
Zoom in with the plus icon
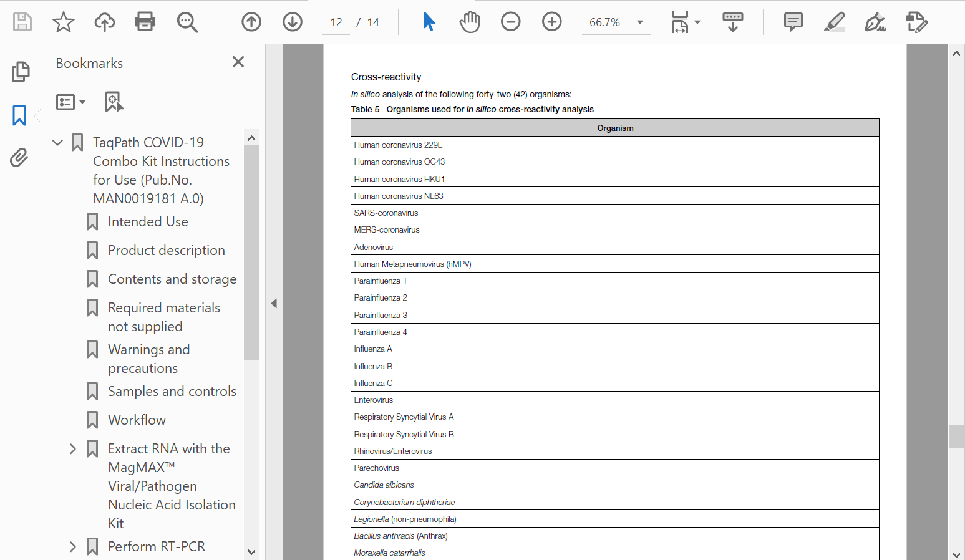pyautogui.click(x=552, y=22)
